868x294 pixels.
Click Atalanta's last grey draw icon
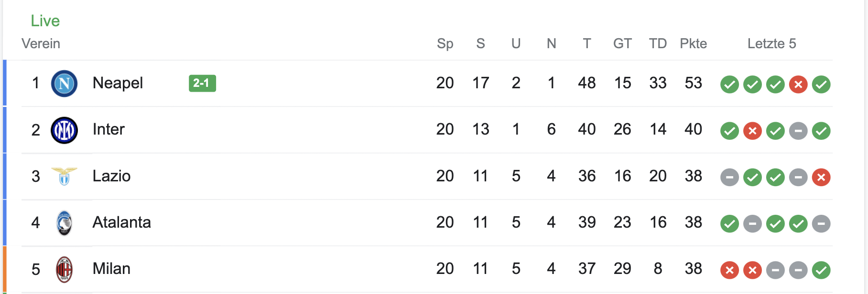click(x=821, y=224)
